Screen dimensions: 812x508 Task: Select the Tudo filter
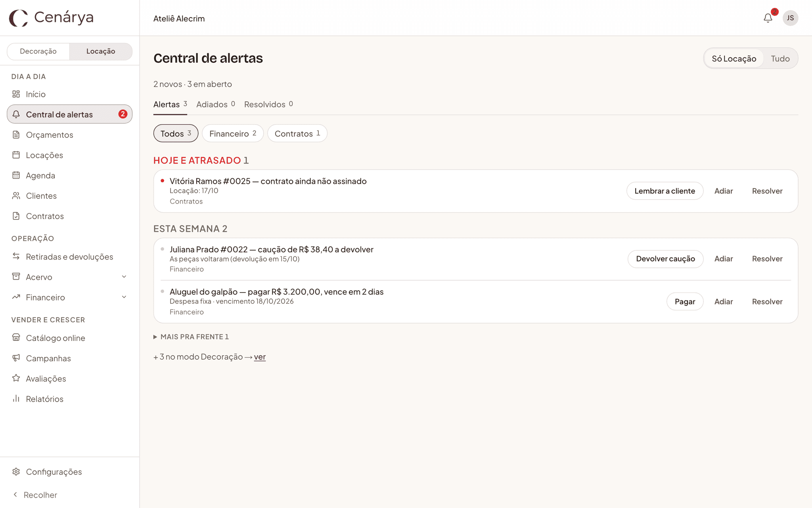tap(780, 59)
